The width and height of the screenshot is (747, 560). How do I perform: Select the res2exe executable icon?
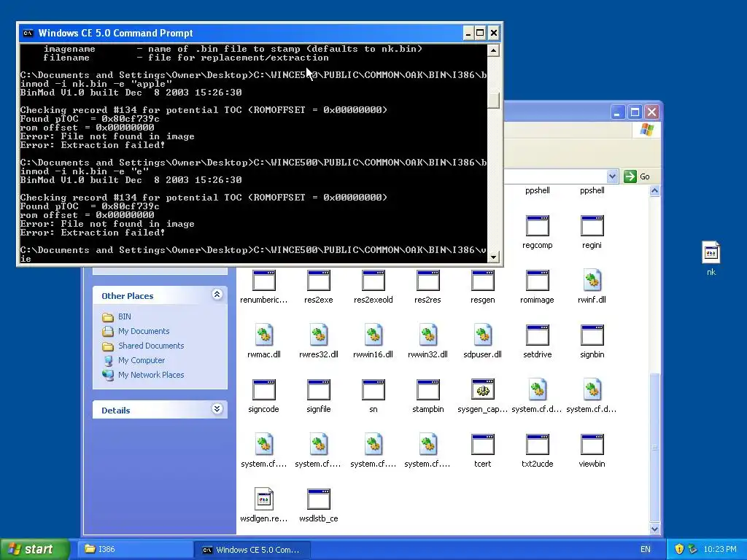click(319, 281)
